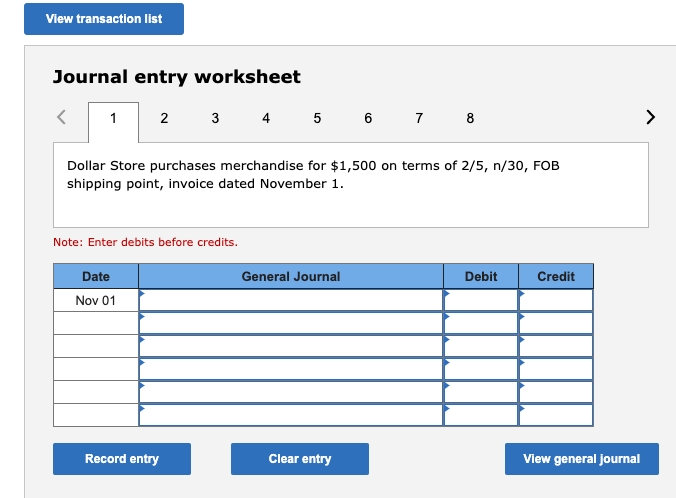Click the Credit field in the Nov 01 row
Viewport: 676px width, 498px height.
tap(556, 300)
